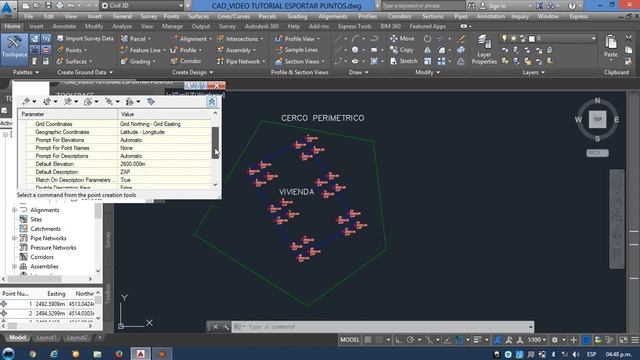This screenshot has width=640, height=360.
Task: Open the Alignments menu
Action: point(333,16)
